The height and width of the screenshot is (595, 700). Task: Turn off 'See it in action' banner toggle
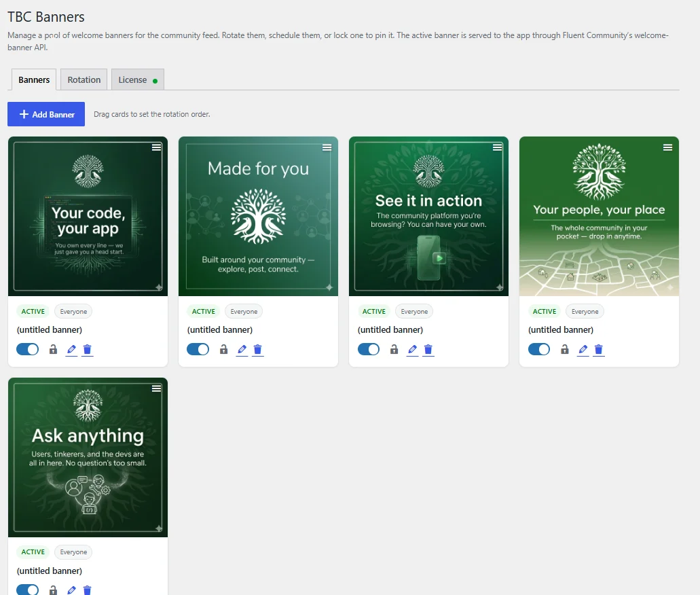[x=369, y=349]
